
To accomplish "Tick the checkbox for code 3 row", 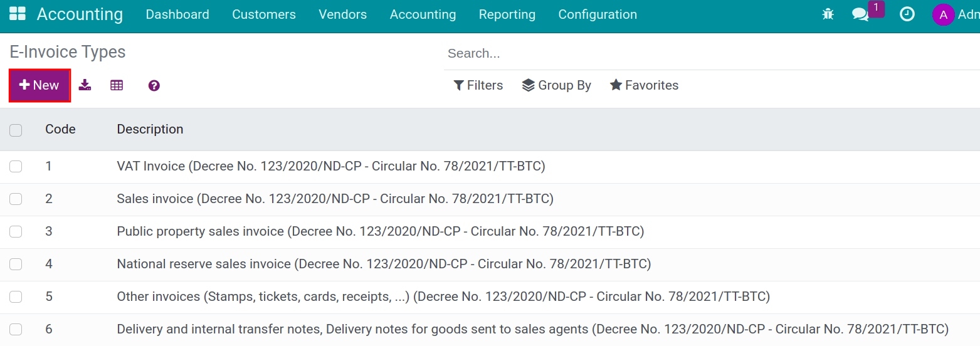I will (16, 231).
